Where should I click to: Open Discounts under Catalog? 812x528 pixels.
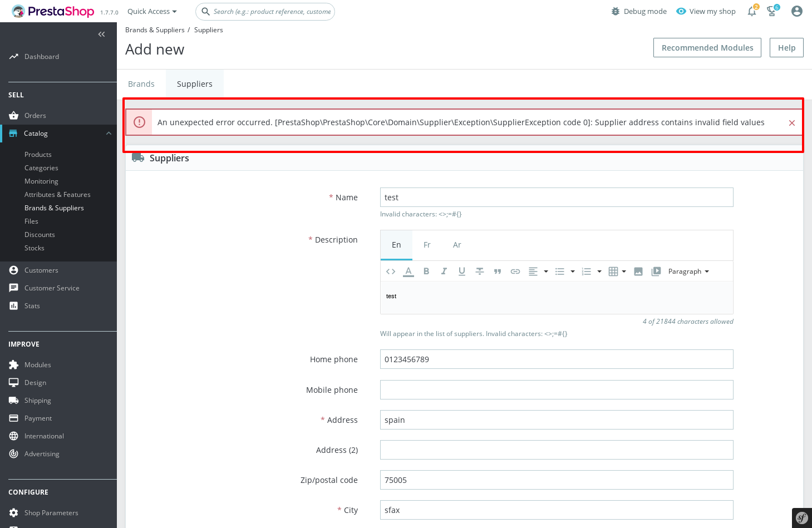pyautogui.click(x=40, y=235)
